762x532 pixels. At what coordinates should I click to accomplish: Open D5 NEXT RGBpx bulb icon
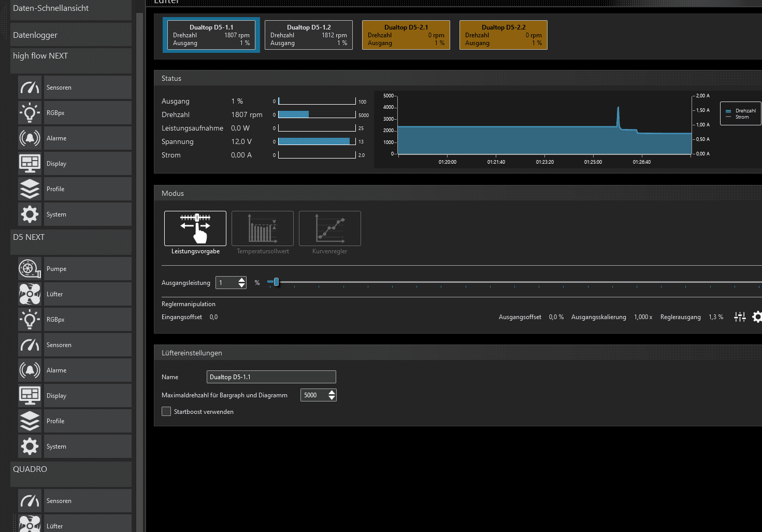pyautogui.click(x=30, y=319)
